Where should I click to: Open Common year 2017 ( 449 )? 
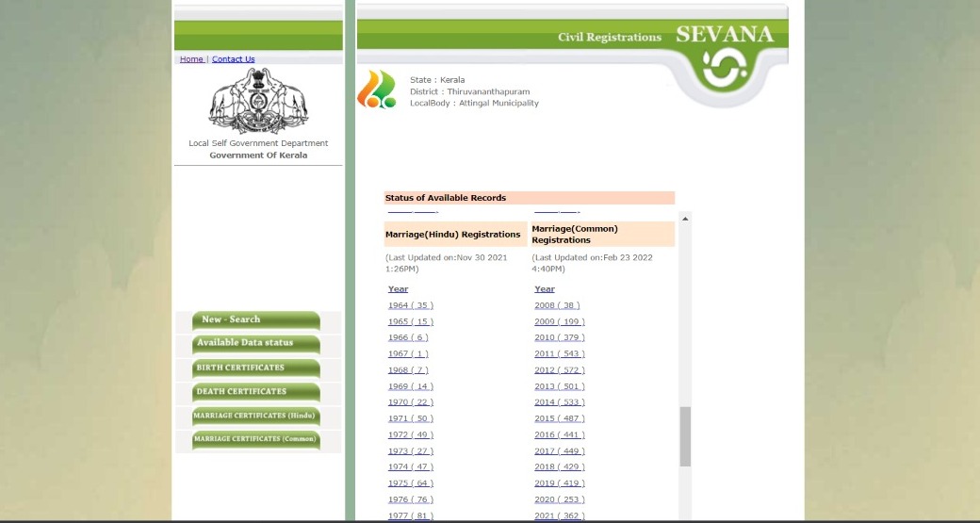560,451
